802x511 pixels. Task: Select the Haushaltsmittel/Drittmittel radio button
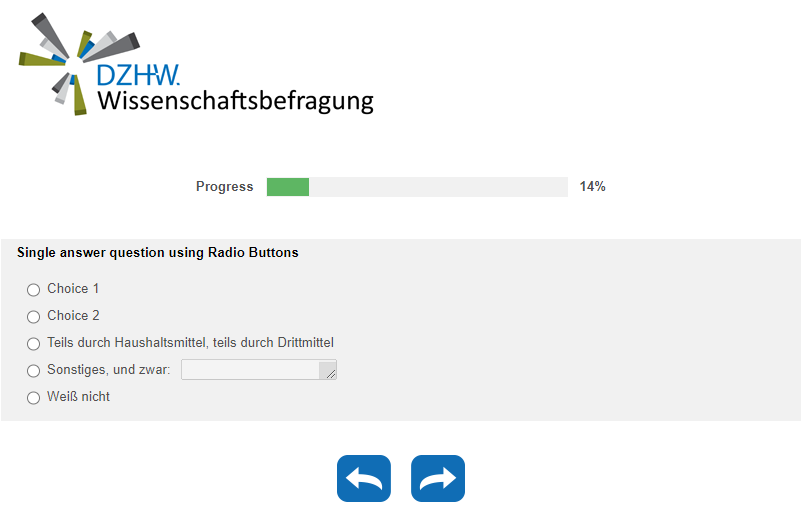(33, 344)
